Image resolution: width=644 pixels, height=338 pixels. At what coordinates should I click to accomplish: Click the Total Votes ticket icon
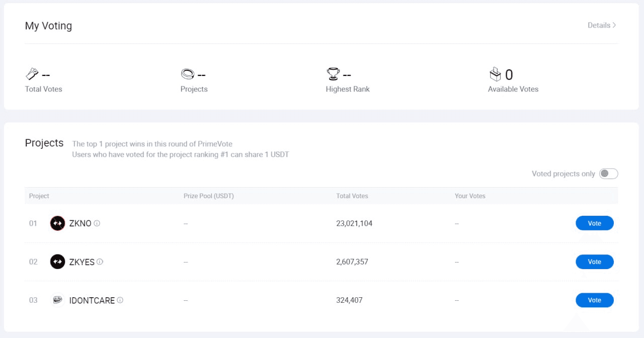point(32,74)
